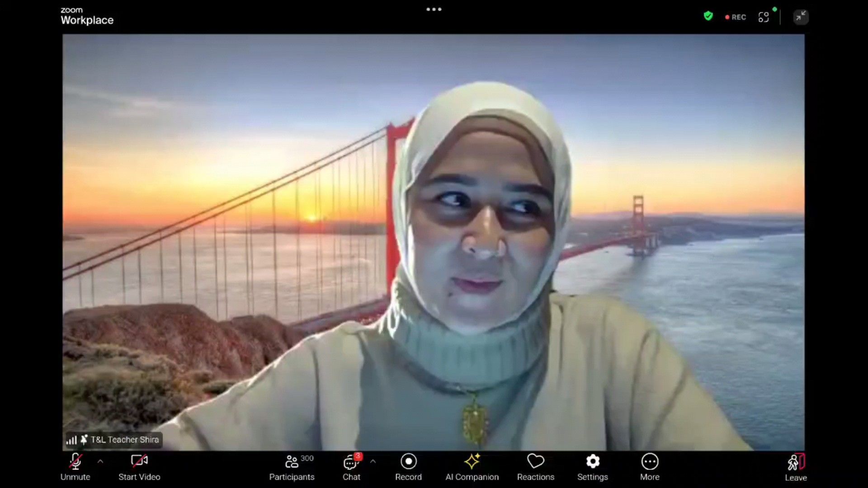The width and height of the screenshot is (868, 488).
Task: Click the pin icon beside Teacher Shira
Action: tap(84, 440)
